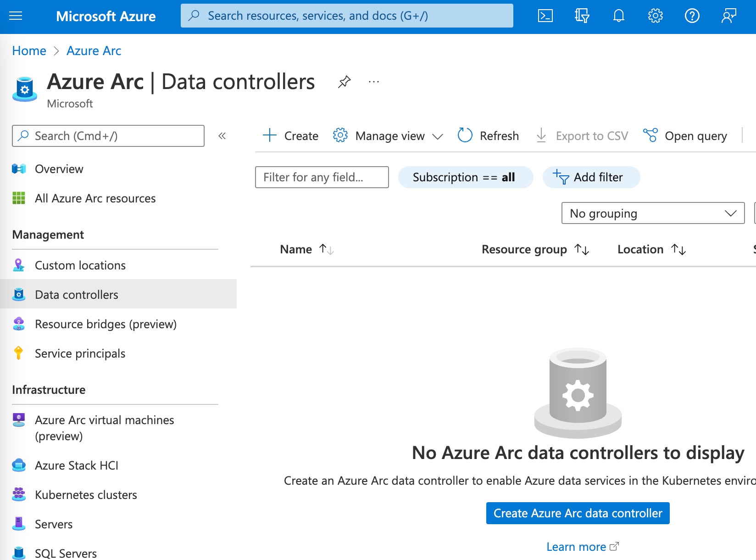This screenshot has width=756, height=560.
Task: Follow the Learn more link
Action: pos(583,547)
